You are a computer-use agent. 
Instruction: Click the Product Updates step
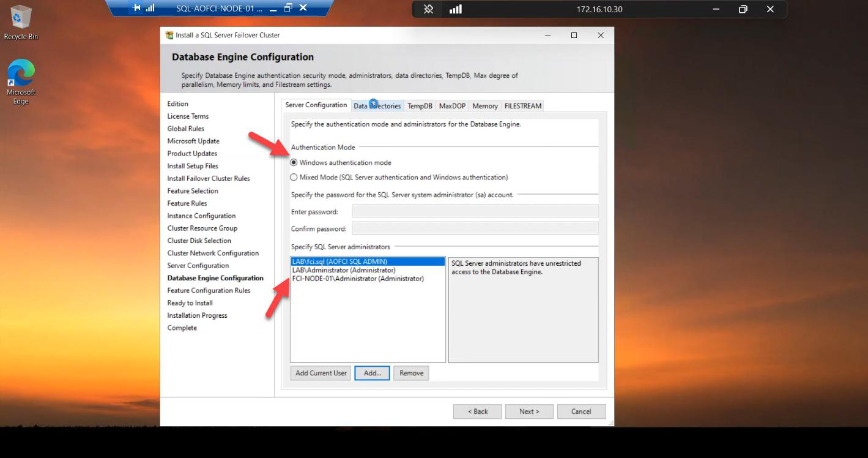[192, 154]
